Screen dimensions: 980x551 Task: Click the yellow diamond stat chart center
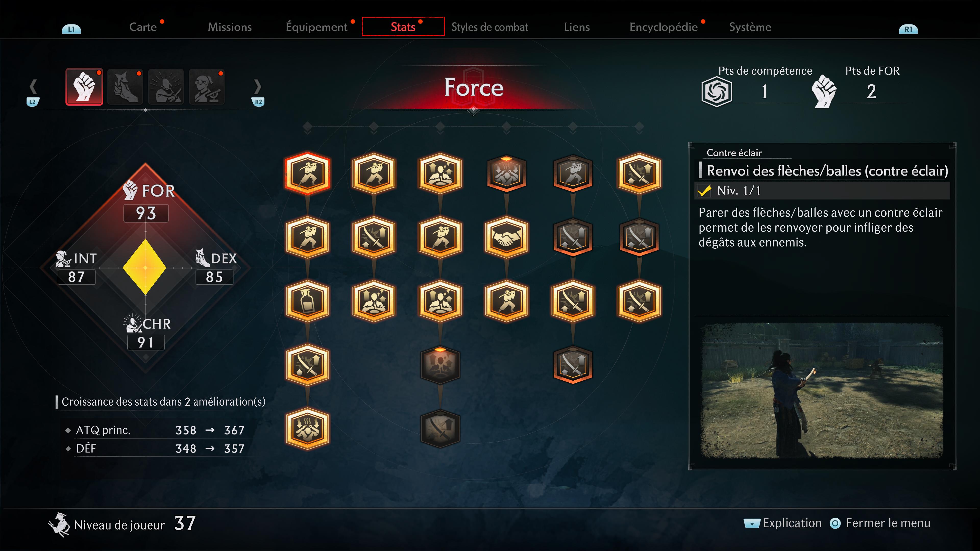pos(145,267)
